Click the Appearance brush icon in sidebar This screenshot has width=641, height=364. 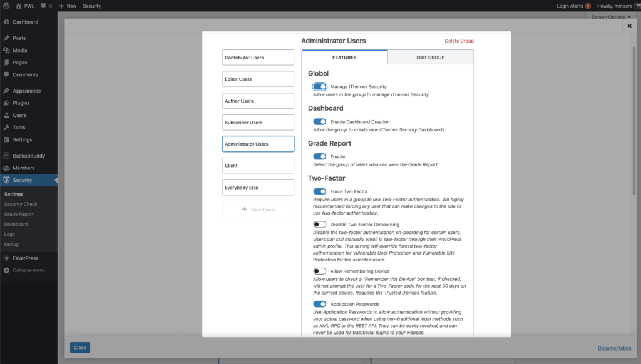coord(6,91)
